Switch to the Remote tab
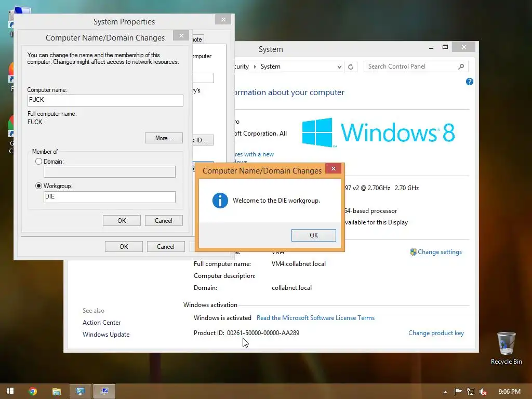This screenshot has height=399, width=532. 198,39
